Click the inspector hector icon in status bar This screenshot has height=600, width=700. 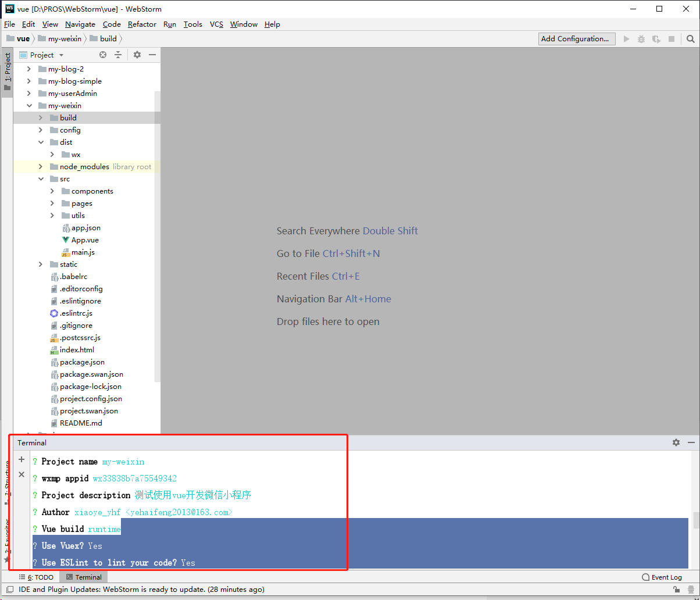coord(690,590)
